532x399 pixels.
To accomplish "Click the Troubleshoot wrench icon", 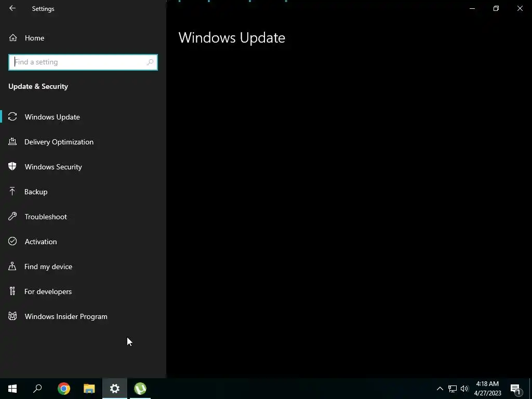I will (x=12, y=216).
